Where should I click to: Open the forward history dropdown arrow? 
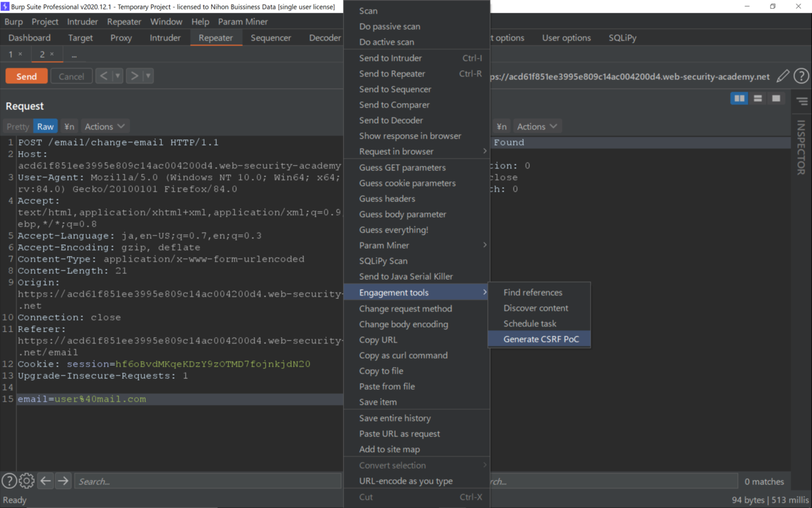click(x=148, y=76)
